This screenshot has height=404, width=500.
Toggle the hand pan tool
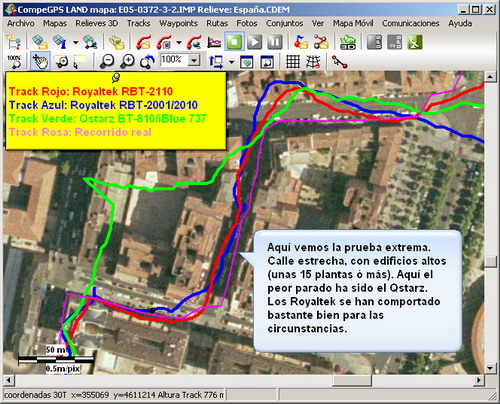point(40,62)
